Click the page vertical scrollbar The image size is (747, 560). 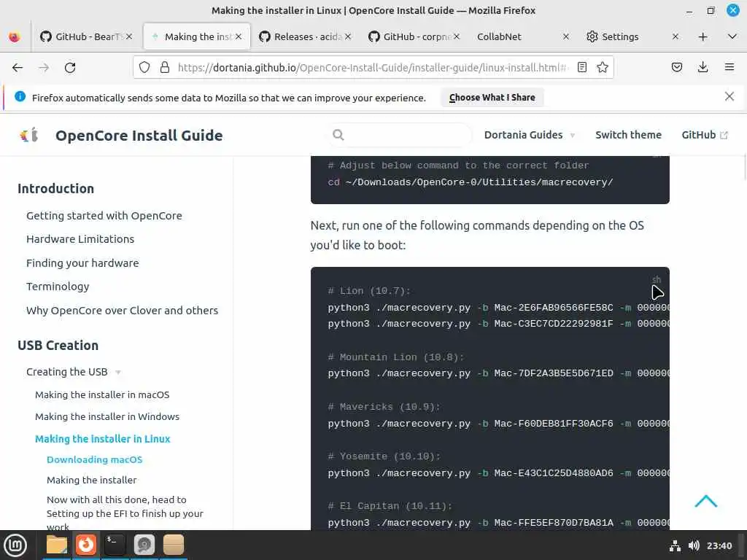click(743, 167)
